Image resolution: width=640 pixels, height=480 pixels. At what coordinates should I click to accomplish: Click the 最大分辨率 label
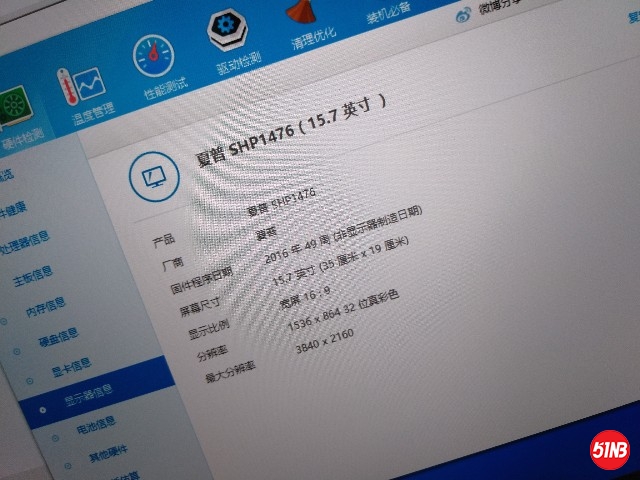pos(230,371)
